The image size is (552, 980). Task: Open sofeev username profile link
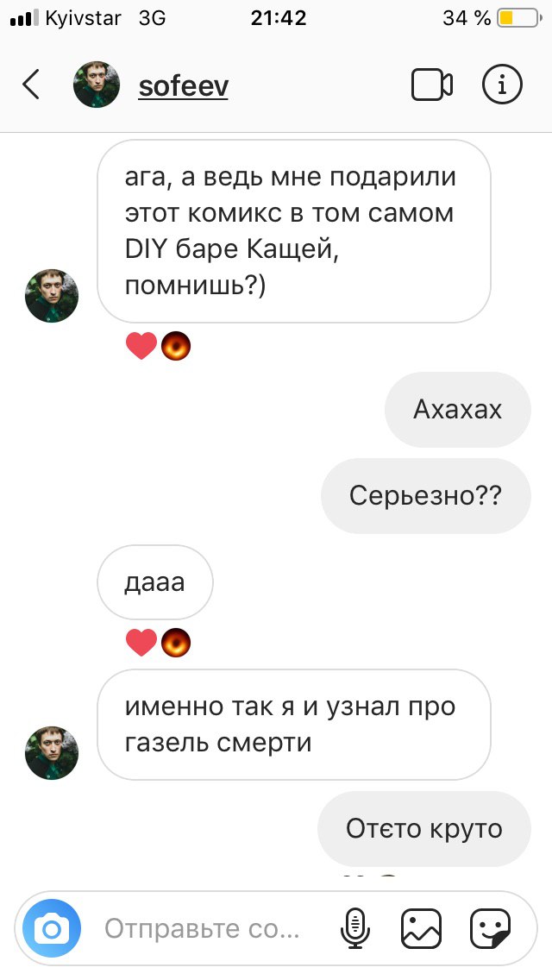pyautogui.click(x=183, y=86)
